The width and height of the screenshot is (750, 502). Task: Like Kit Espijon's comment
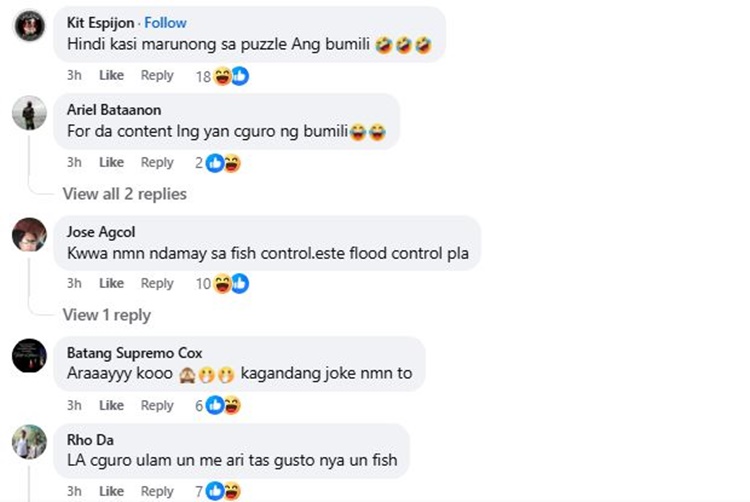[111, 75]
